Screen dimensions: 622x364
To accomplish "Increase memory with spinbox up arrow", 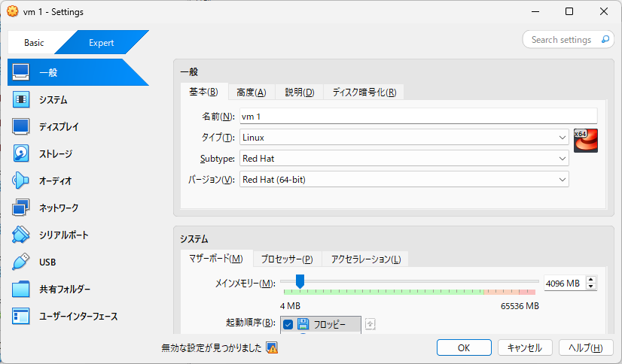I will coord(591,280).
